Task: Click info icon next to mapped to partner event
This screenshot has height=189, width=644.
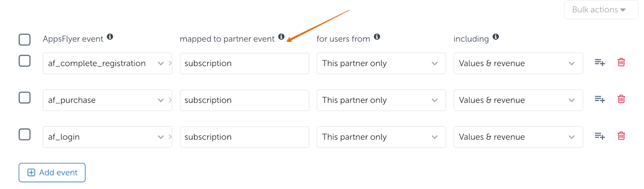Action: click(x=281, y=37)
